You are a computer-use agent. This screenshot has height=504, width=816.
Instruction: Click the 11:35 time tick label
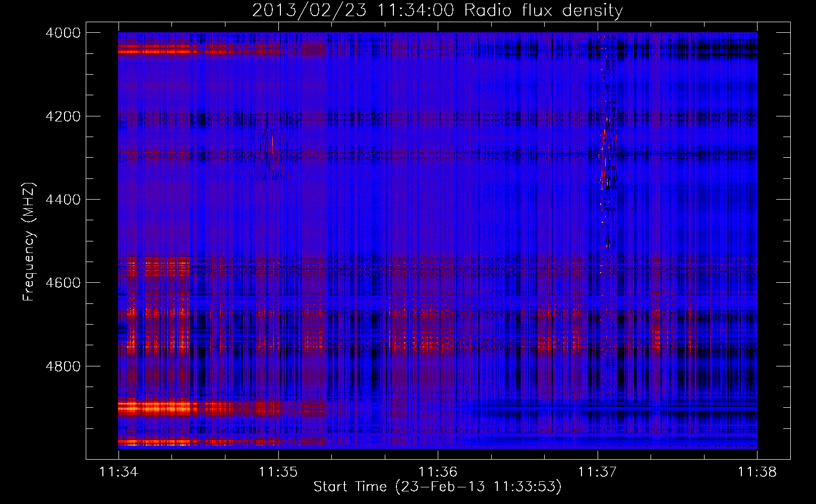(x=278, y=472)
